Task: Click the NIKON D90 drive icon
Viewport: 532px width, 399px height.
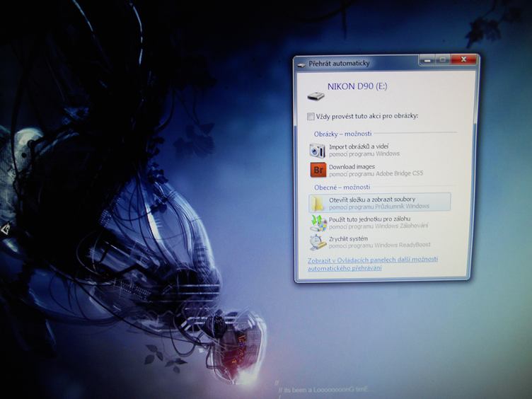Action: pos(316,96)
